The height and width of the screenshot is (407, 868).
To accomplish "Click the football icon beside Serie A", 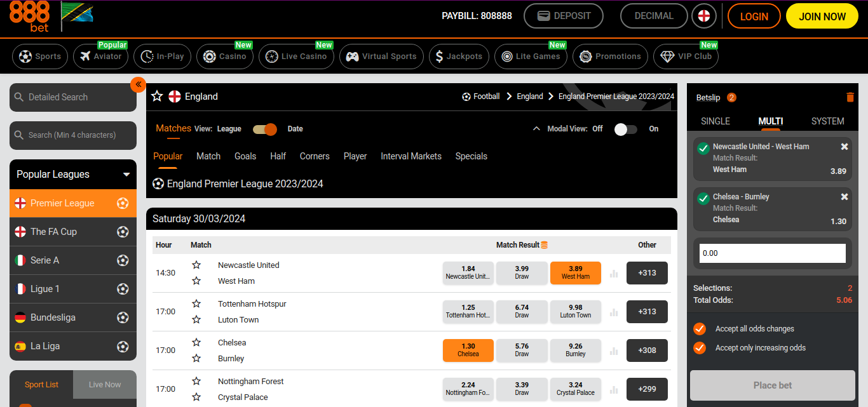I will click(x=123, y=260).
